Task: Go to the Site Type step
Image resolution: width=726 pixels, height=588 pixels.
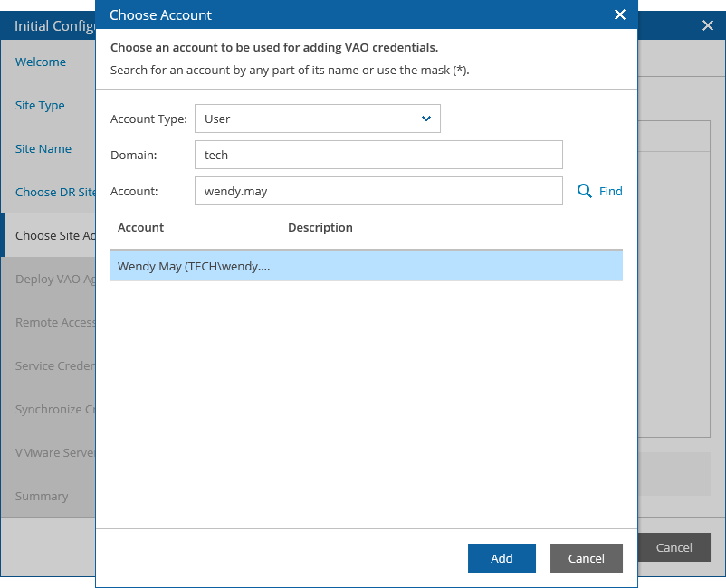Action: [x=40, y=106]
